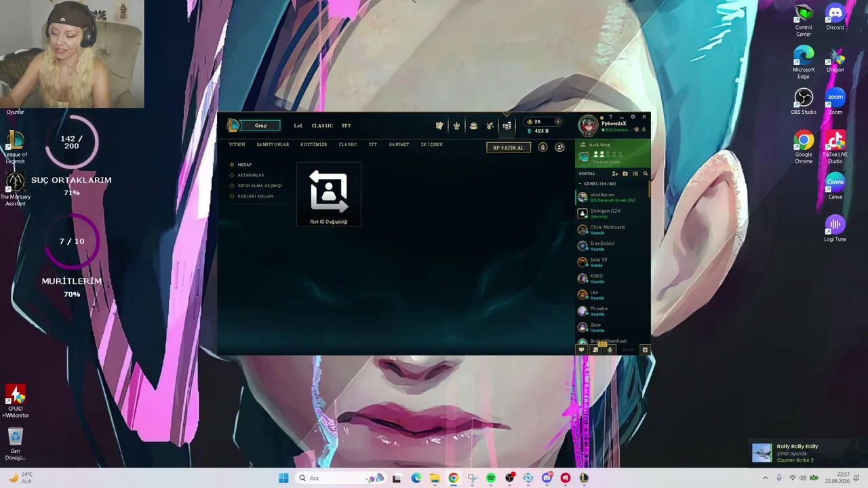Click The Mortuary Assistant desktop shortcut
The height and width of the screenshot is (488, 868).
[x=15, y=190]
